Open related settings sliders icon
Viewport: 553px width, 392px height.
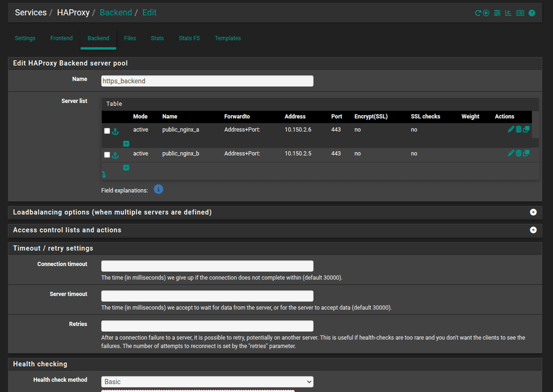pyautogui.click(x=497, y=13)
